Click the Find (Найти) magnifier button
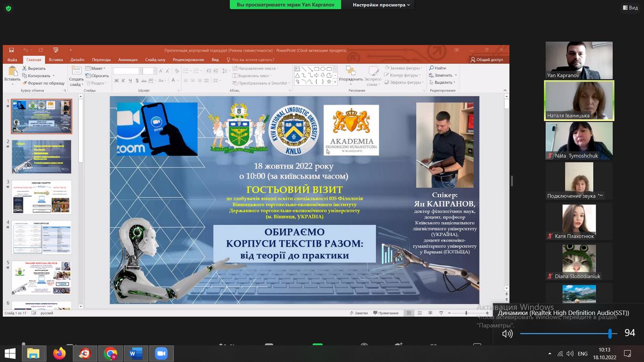The image size is (644, 362). pos(437,68)
